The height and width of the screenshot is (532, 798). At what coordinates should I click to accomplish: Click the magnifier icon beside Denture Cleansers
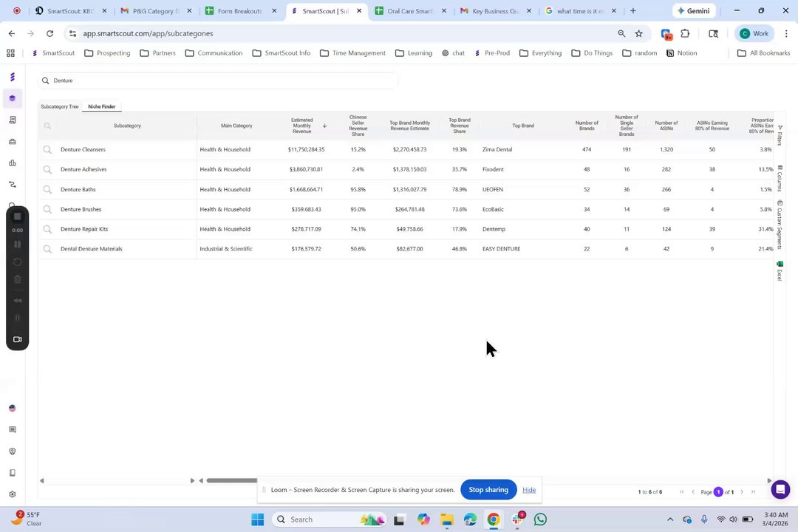[47, 150]
